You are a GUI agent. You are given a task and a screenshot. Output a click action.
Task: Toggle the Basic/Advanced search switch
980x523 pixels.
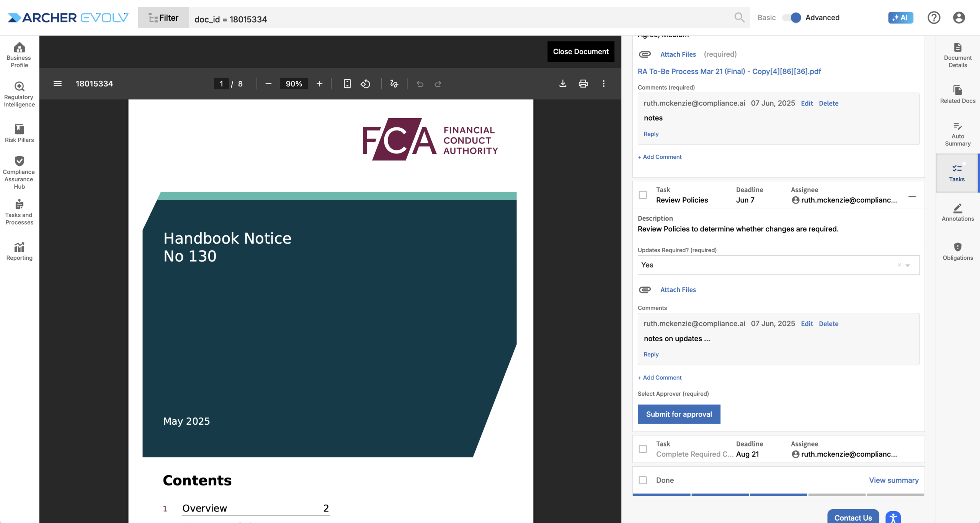791,18
